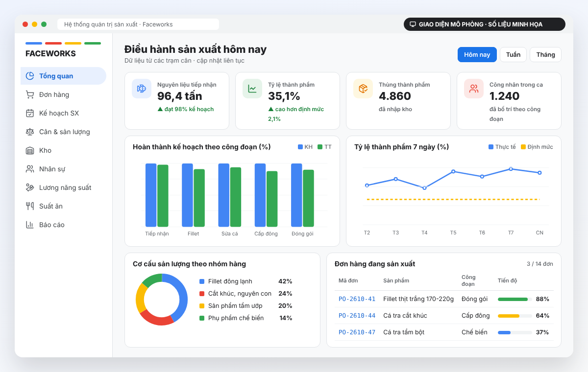
Task: Click the browser address bar showing Faceworks
Action: pyautogui.click(x=138, y=24)
